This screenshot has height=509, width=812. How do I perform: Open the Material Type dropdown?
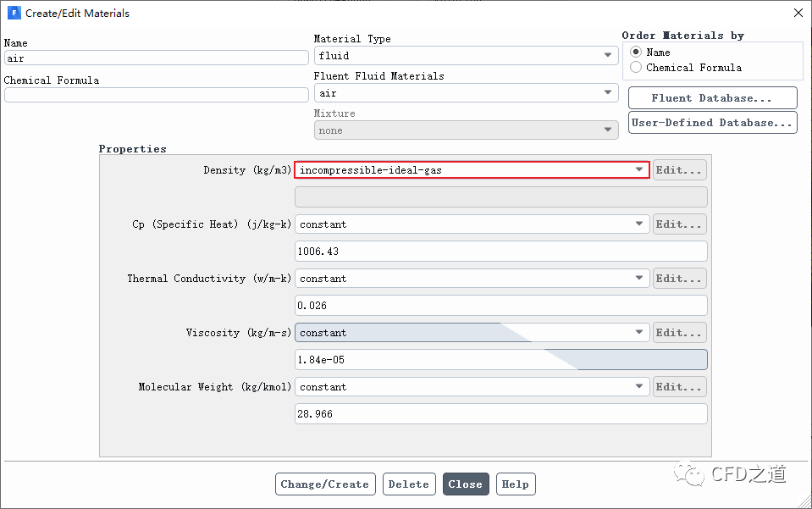(465, 56)
